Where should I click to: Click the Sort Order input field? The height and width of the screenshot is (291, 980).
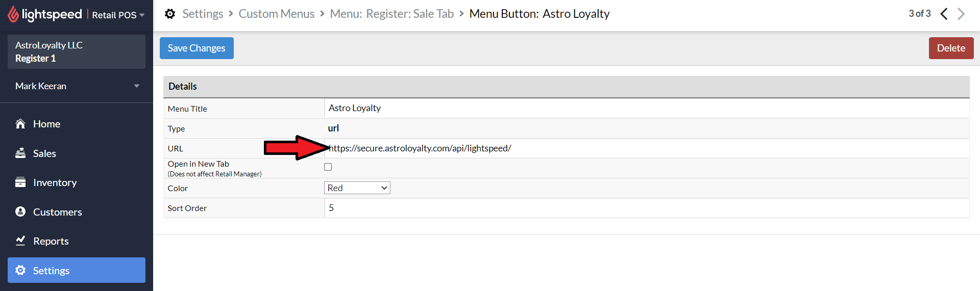tap(647, 208)
